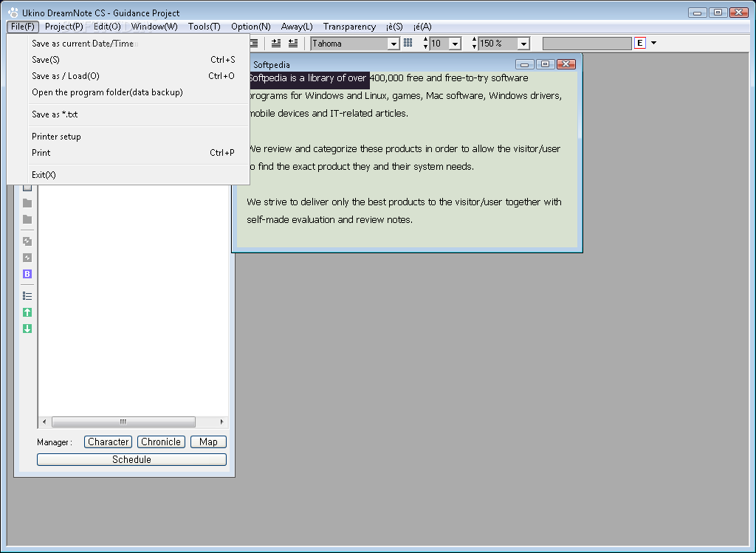Image resolution: width=756 pixels, height=553 pixels.
Task: Increase the font size with the up stepper
Action: click(x=425, y=40)
